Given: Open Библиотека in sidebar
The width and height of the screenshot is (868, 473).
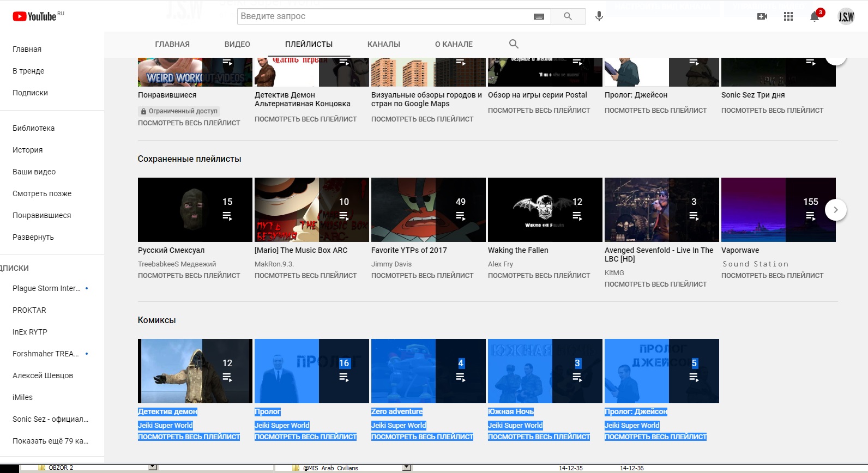Looking at the screenshot, I should click(34, 128).
